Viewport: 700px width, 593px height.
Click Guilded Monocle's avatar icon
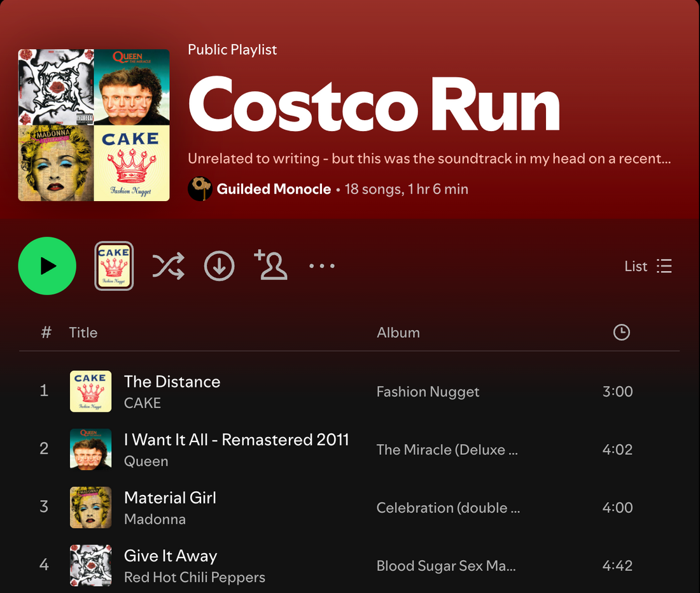click(x=200, y=189)
